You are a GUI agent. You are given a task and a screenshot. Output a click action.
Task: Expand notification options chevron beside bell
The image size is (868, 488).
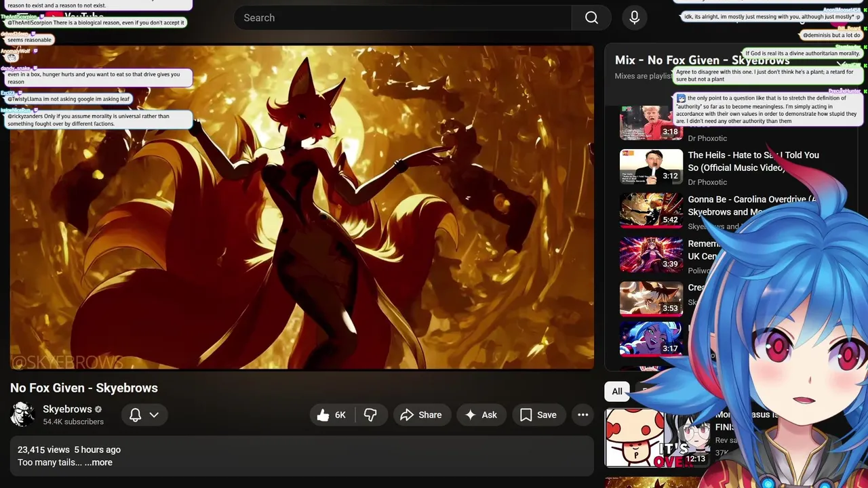point(154,415)
